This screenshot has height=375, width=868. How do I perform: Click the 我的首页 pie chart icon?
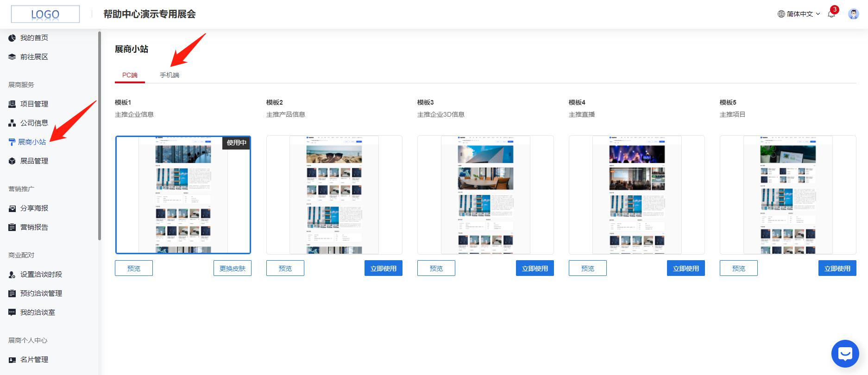[12, 38]
